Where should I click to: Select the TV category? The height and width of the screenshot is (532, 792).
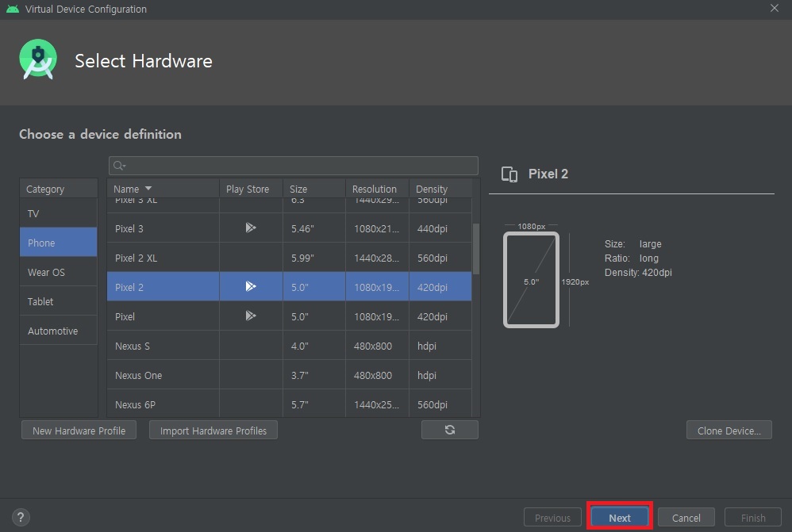tap(58, 213)
